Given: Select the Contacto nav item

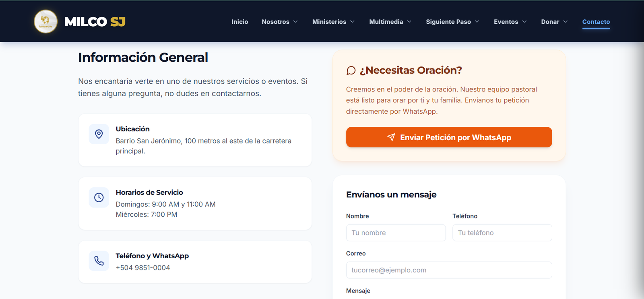Looking at the screenshot, I should pyautogui.click(x=596, y=22).
